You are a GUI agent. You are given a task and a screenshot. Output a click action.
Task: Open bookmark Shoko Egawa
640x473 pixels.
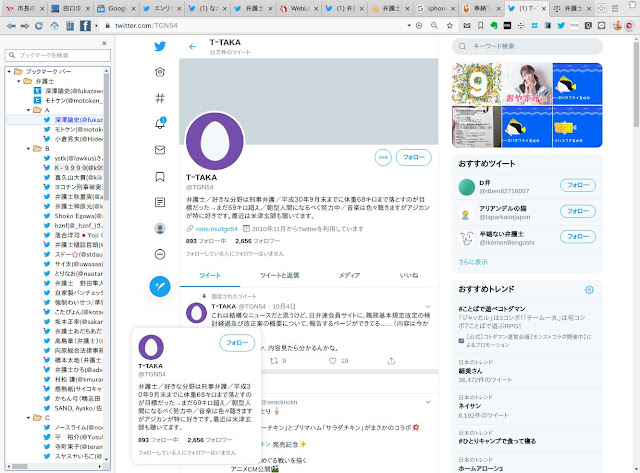[x=74, y=216]
